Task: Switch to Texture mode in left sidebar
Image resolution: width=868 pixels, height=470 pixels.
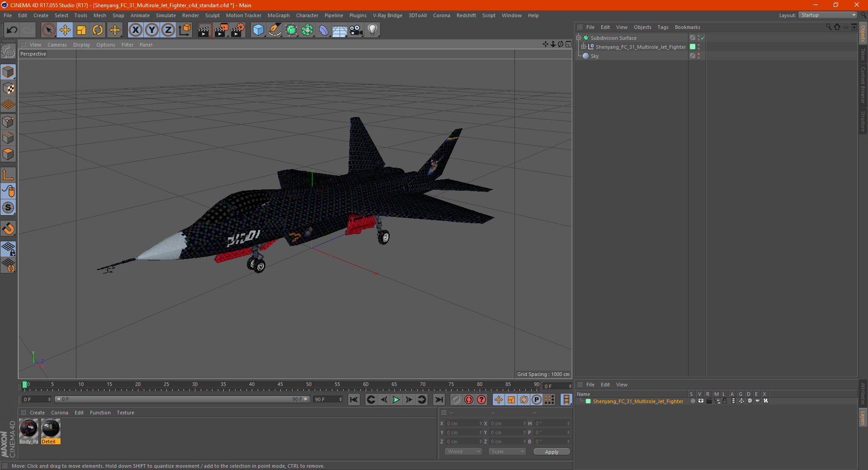Action: pos(8,89)
